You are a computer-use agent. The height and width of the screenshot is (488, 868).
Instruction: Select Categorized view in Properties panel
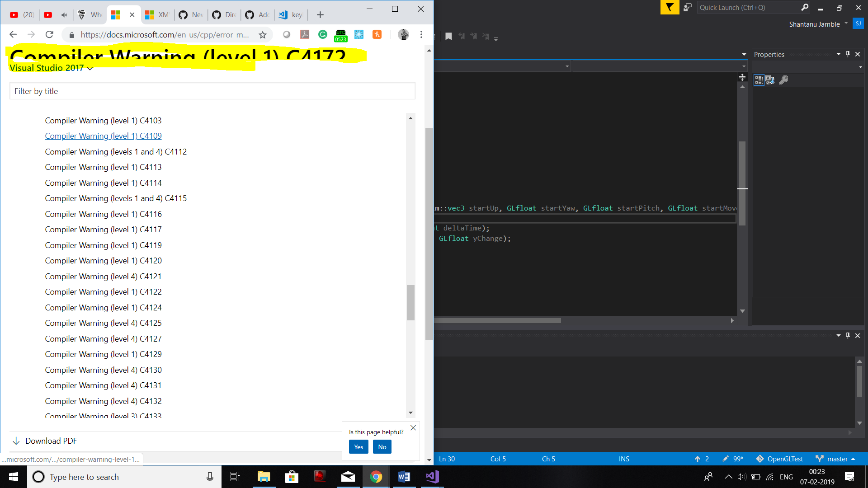click(759, 80)
